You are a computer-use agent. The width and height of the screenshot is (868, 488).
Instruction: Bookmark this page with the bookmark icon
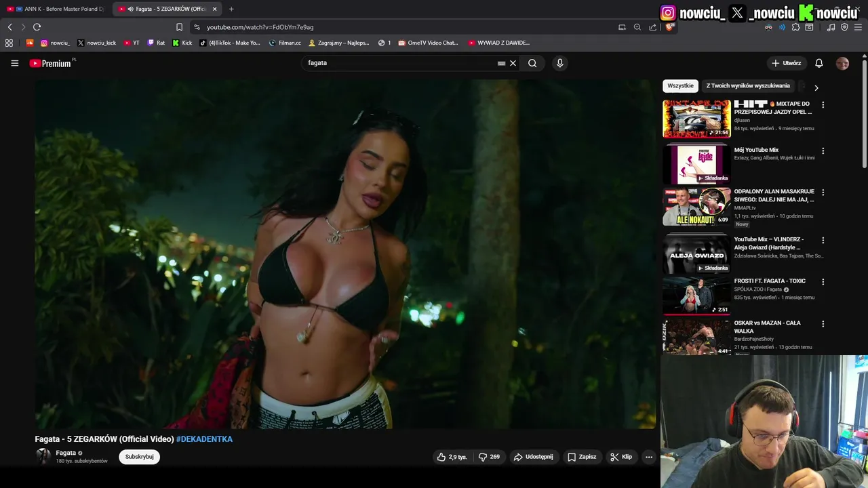coord(179,27)
